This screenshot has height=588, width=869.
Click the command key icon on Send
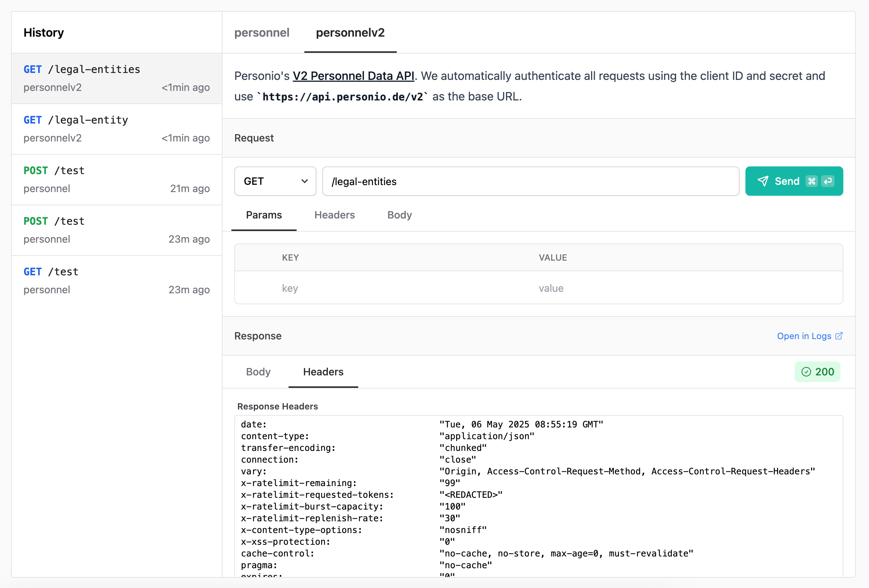pos(811,181)
